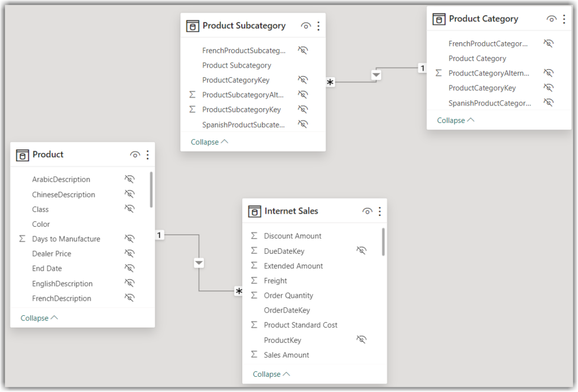Open the three-dot menu on Product table
Screen dimensions: 578x392
147,155
